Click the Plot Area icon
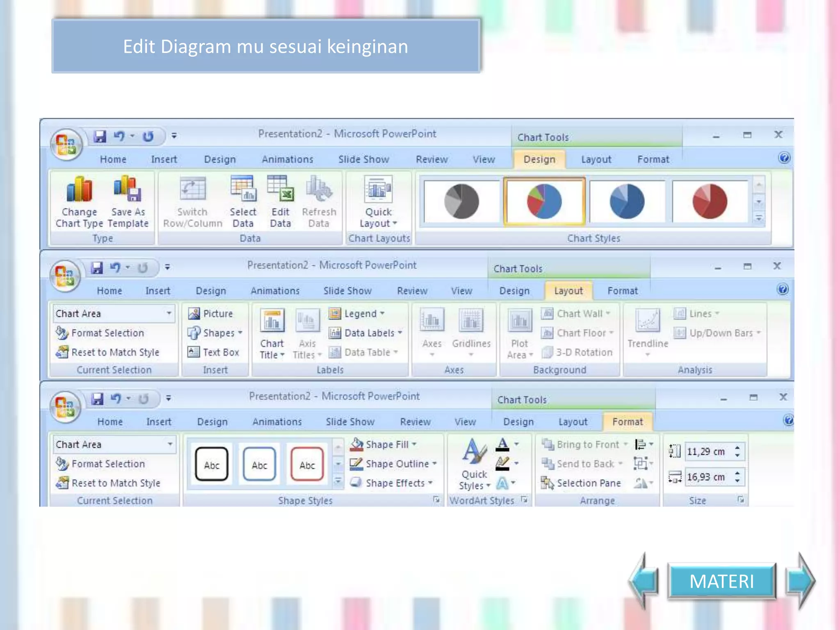 [520, 334]
